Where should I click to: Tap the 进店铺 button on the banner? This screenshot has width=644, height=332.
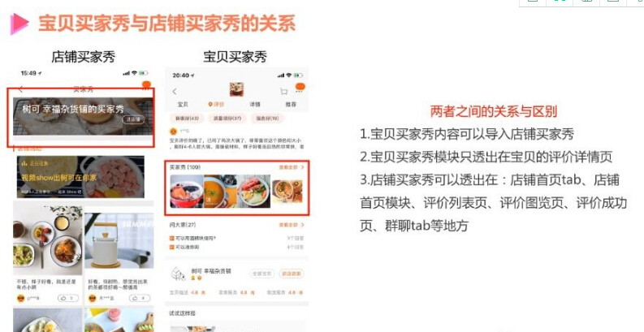pyautogui.click(x=133, y=119)
